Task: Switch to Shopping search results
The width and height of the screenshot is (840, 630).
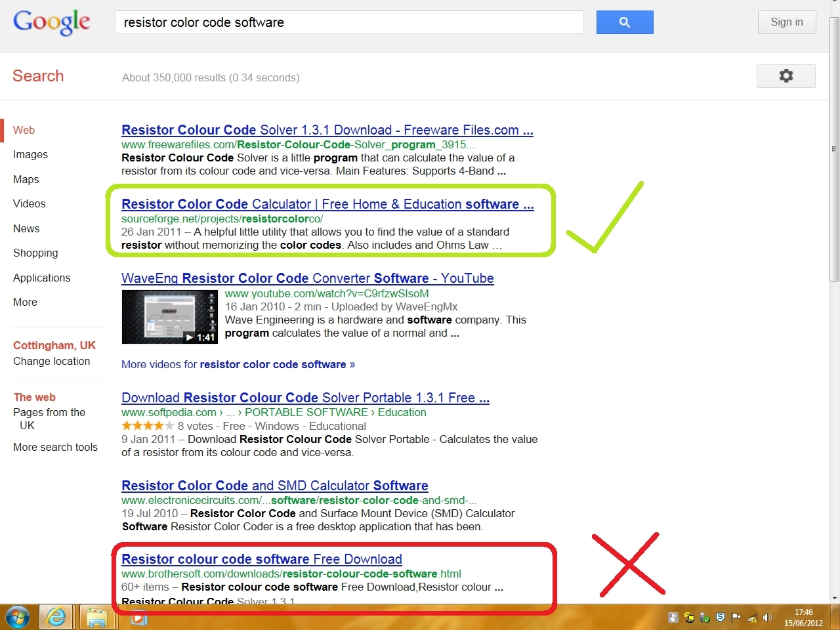Action: coord(35,253)
